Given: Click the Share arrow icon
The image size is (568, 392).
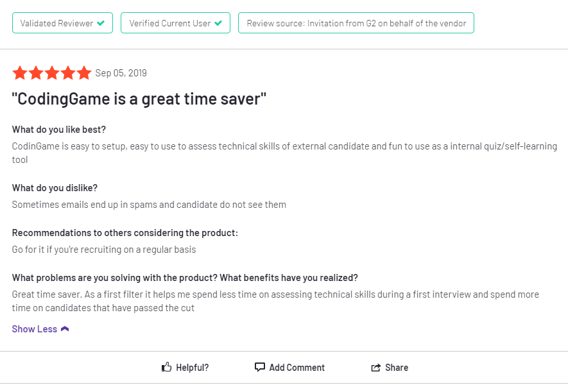Looking at the screenshot, I should 376,368.
